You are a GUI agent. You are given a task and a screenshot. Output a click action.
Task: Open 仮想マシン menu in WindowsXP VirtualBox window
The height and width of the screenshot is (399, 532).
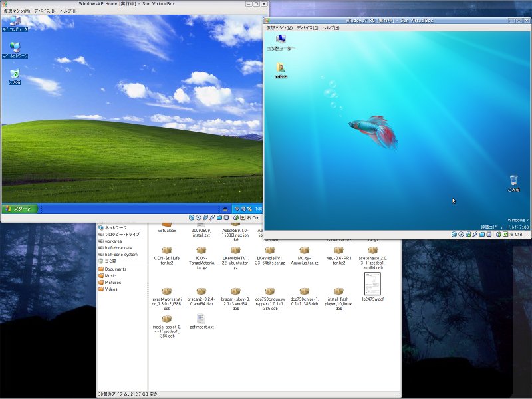[x=17, y=11]
